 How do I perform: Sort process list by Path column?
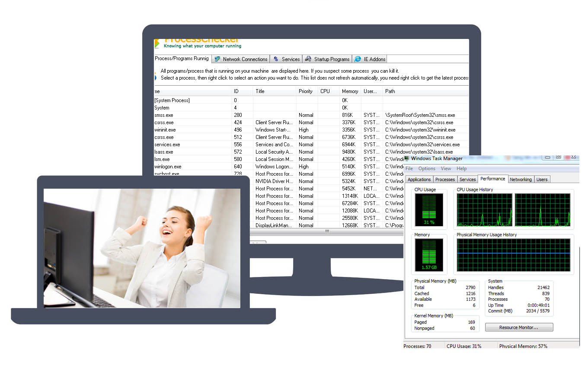[x=426, y=91]
